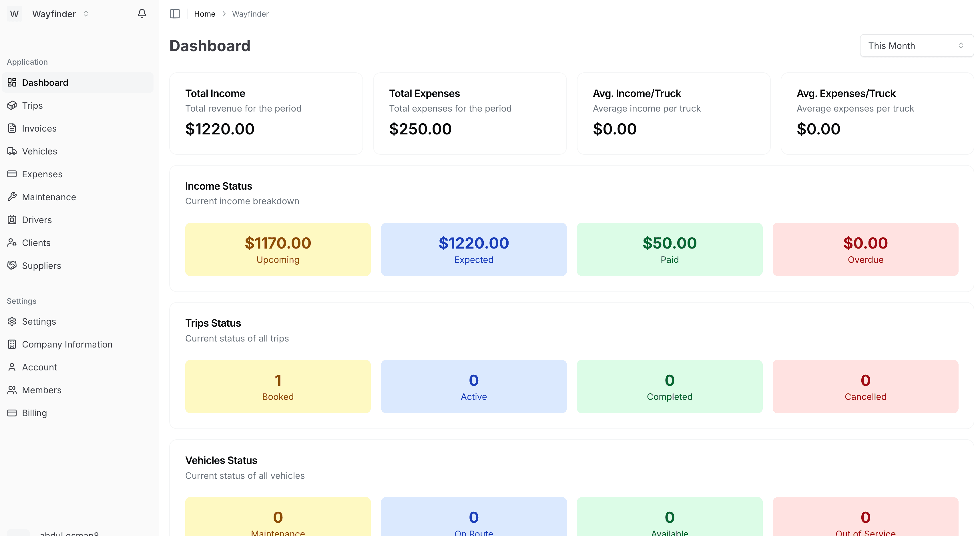Viewport: 980px width, 536px height.
Task: Select the Dashboard sidebar entry
Action: [45, 83]
